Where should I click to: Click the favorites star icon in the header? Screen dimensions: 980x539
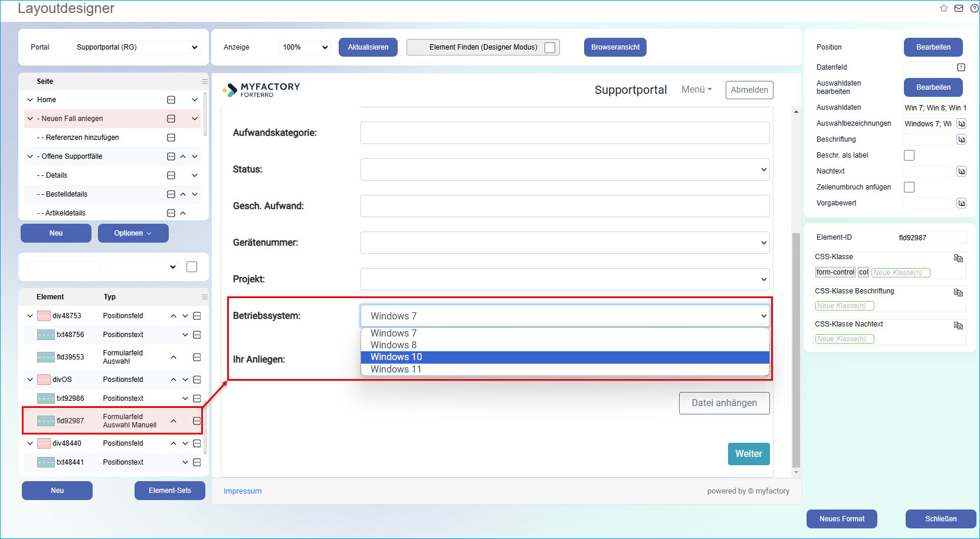coord(943,8)
